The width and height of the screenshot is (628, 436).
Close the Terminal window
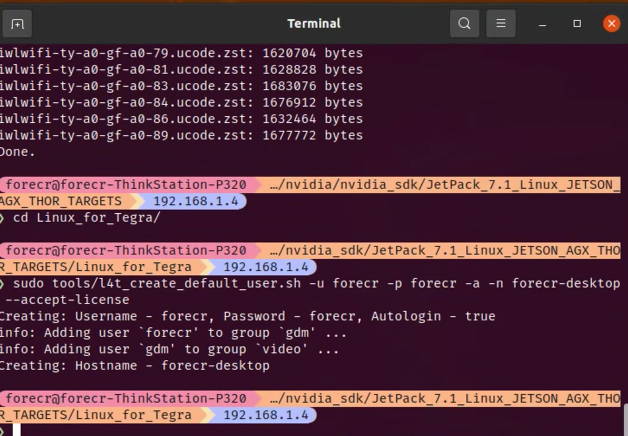coord(611,24)
